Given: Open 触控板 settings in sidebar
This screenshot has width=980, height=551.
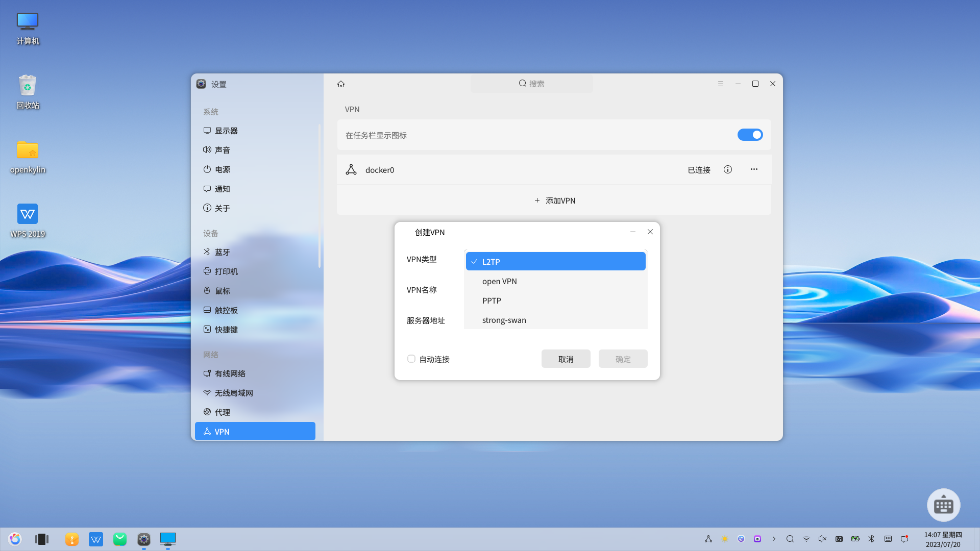Looking at the screenshot, I should (255, 310).
